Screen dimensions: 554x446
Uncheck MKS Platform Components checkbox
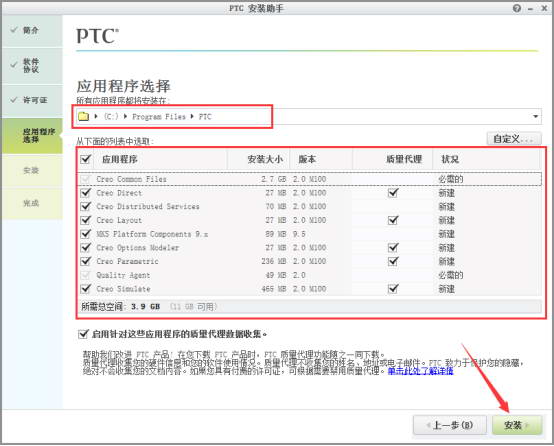pos(86,234)
